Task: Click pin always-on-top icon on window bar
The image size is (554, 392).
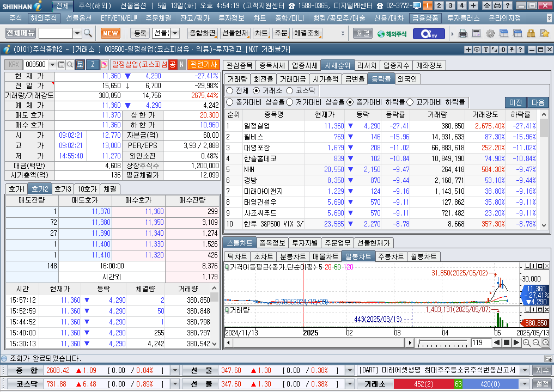Action: (x=512, y=50)
